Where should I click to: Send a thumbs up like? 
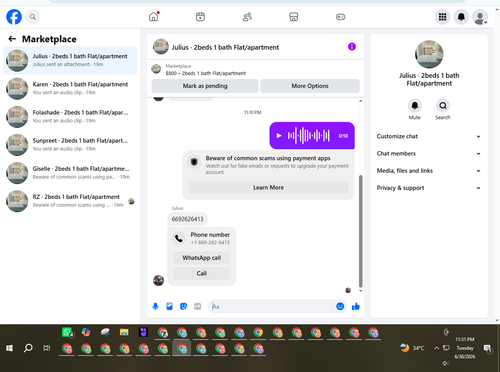[356, 306]
